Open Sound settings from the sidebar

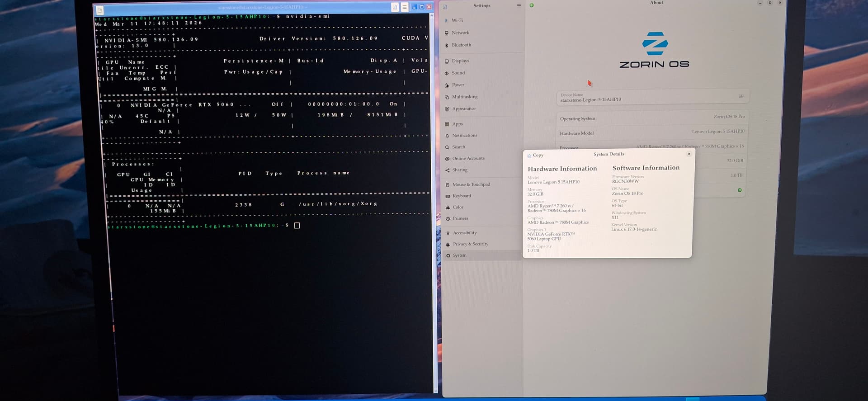coord(481,73)
